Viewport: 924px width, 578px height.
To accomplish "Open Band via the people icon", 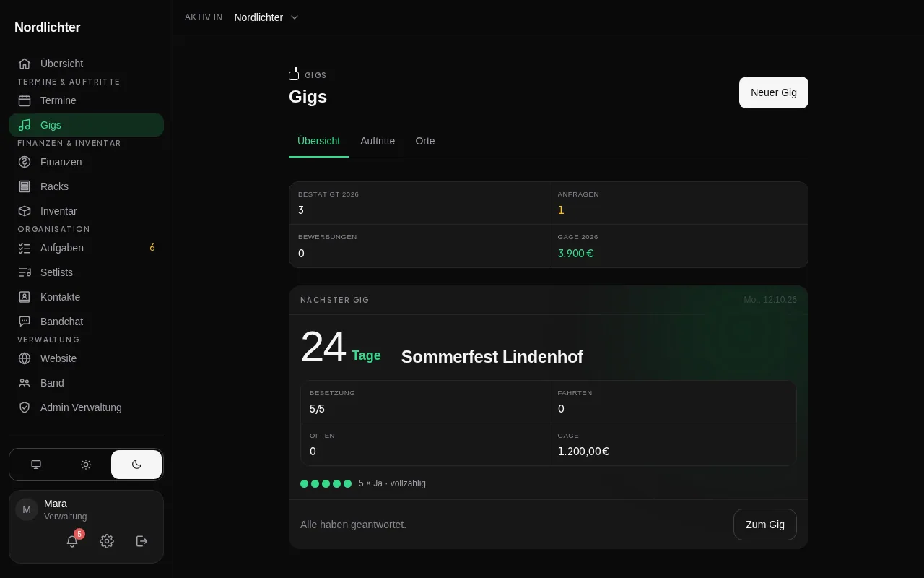I will click(x=25, y=383).
